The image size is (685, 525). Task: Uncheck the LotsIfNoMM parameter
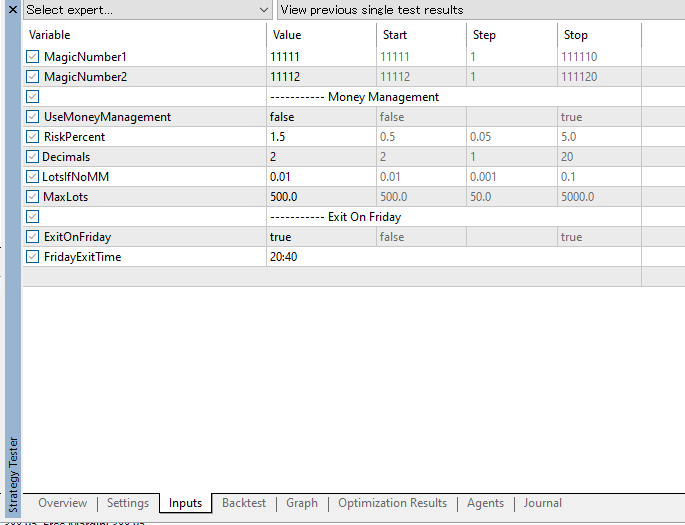33,177
